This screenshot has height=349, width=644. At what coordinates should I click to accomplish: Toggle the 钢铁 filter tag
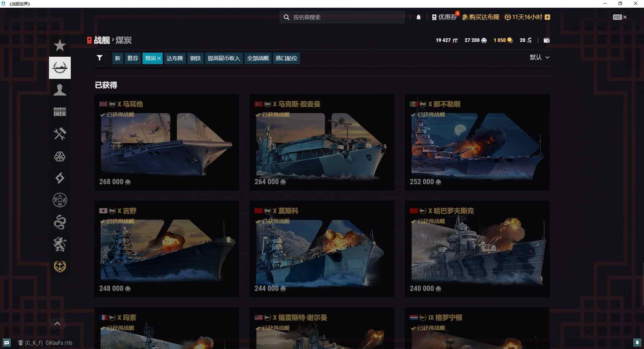(195, 58)
